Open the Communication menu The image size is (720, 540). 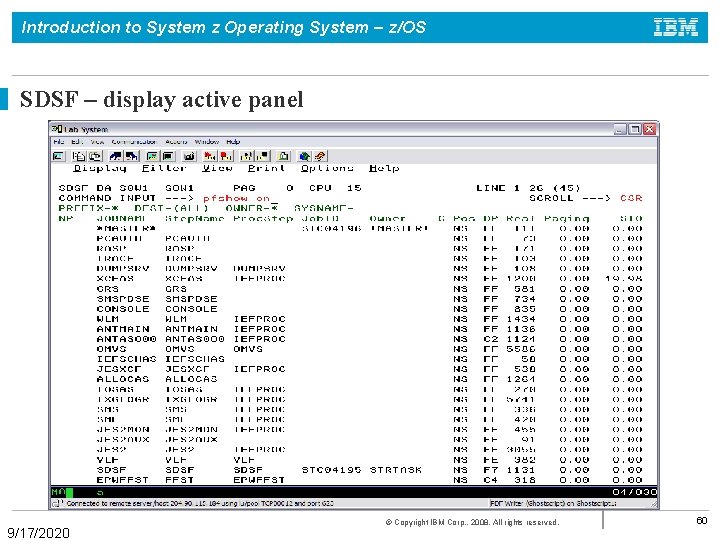[x=134, y=141]
